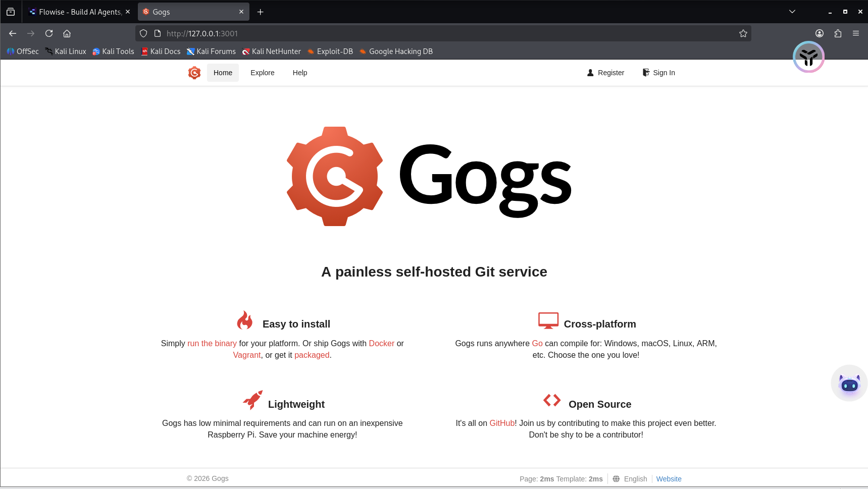Image resolution: width=868 pixels, height=489 pixels.
Task: Click the Gogs logo in navbar
Action: click(194, 73)
